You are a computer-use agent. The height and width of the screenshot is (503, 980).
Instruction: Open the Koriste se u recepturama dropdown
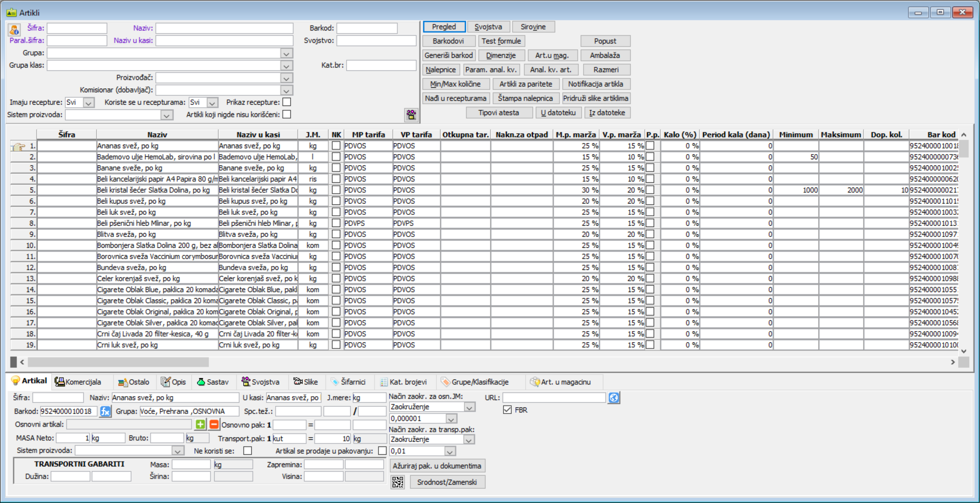212,103
